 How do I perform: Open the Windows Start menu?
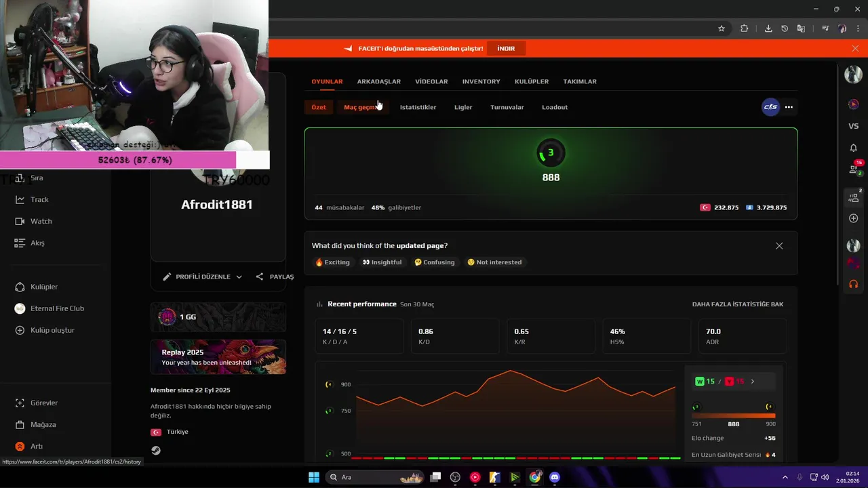(314, 477)
